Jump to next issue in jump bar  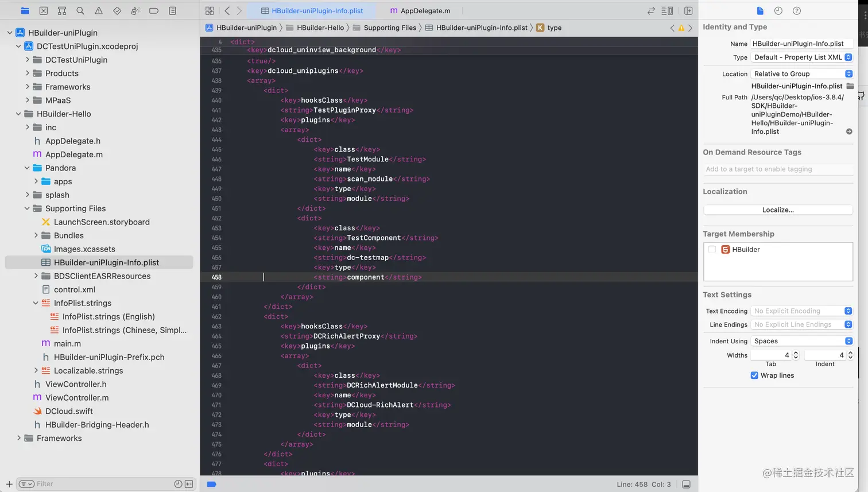[x=690, y=28]
